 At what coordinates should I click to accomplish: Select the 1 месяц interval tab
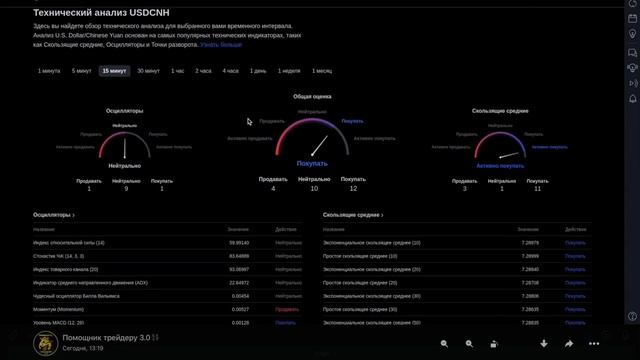tap(322, 71)
